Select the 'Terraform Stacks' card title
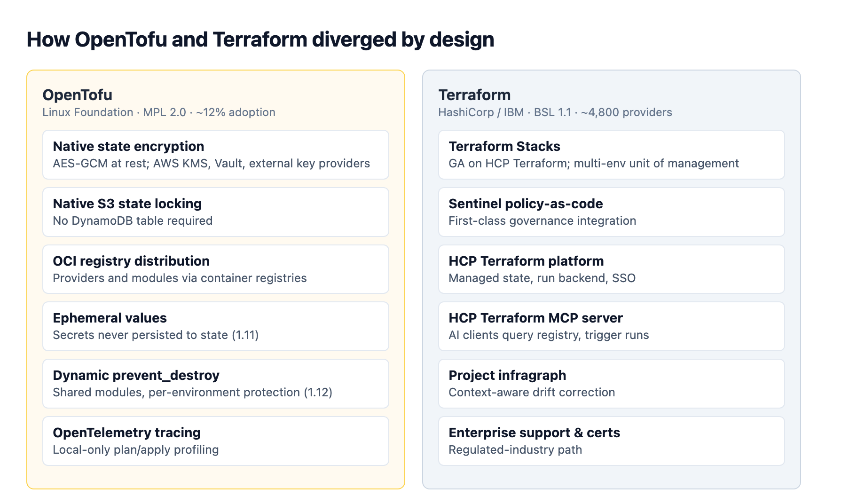 (x=504, y=146)
